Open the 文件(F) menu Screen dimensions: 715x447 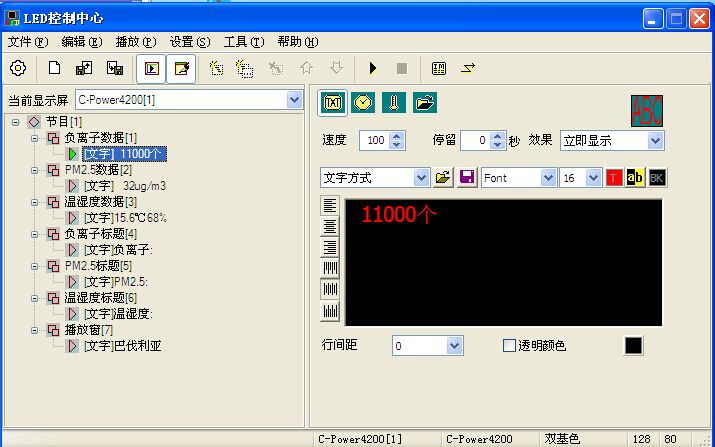[28, 42]
